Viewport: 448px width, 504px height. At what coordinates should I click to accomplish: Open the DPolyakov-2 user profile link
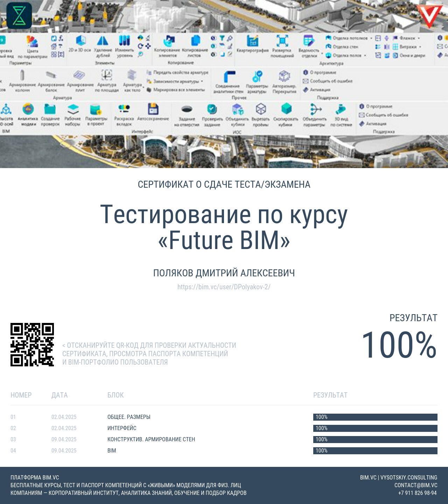(x=224, y=287)
